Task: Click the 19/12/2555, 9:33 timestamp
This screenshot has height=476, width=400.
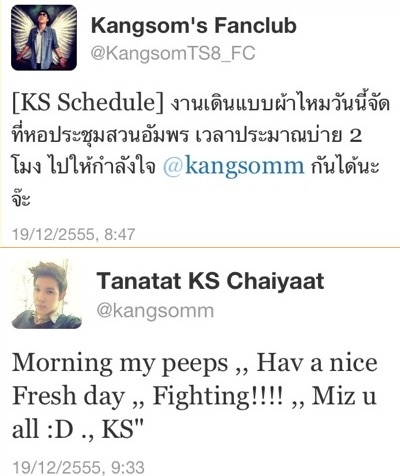Action: point(78,467)
